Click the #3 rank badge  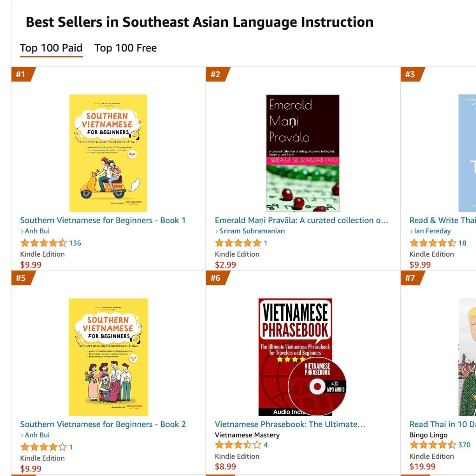pos(409,73)
